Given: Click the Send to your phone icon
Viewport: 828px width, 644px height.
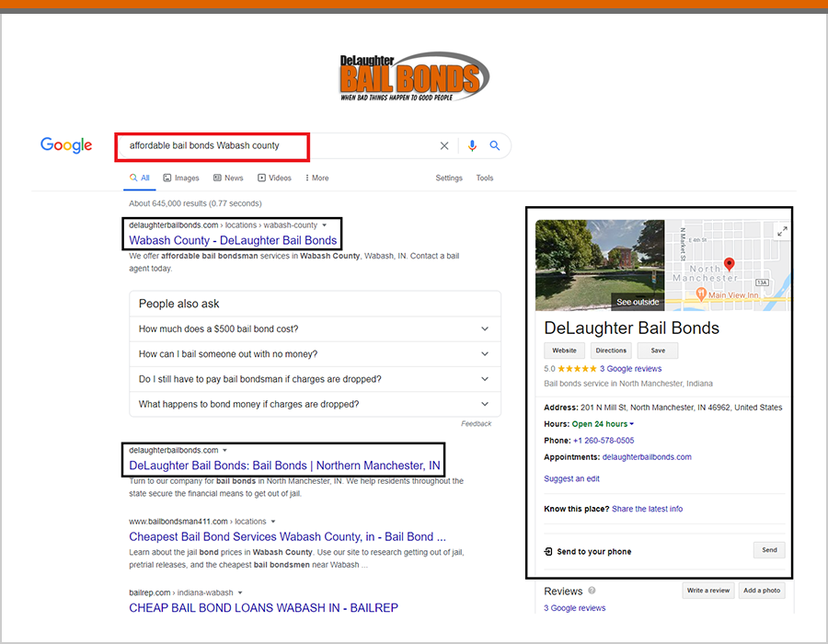Looking at the screenshot, I should tap(548, 552).
